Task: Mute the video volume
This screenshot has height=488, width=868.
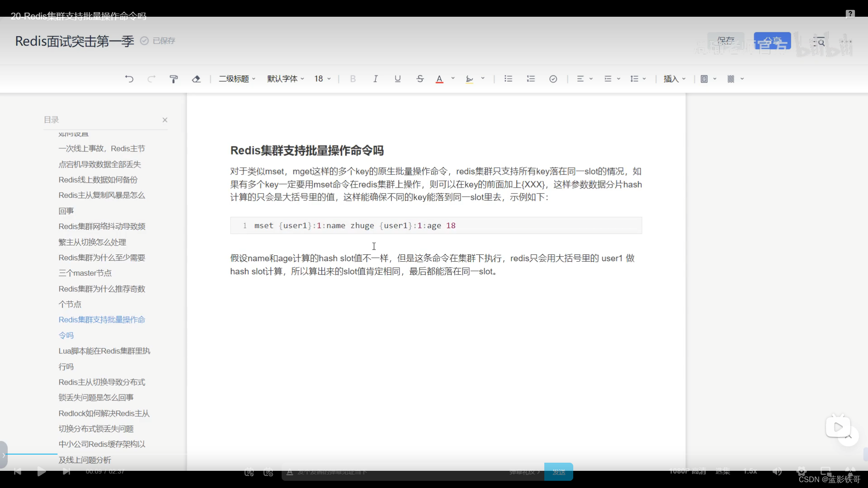Action: point(777,471)
